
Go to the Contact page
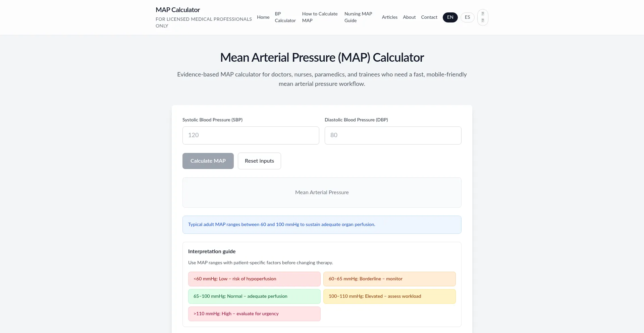(x=429, y=17)
